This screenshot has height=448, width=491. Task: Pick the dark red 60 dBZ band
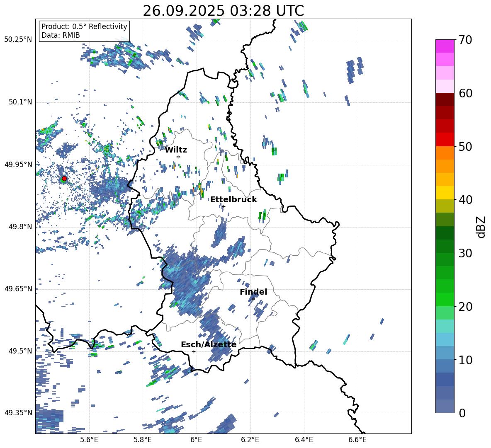click(x=445, y=99)
